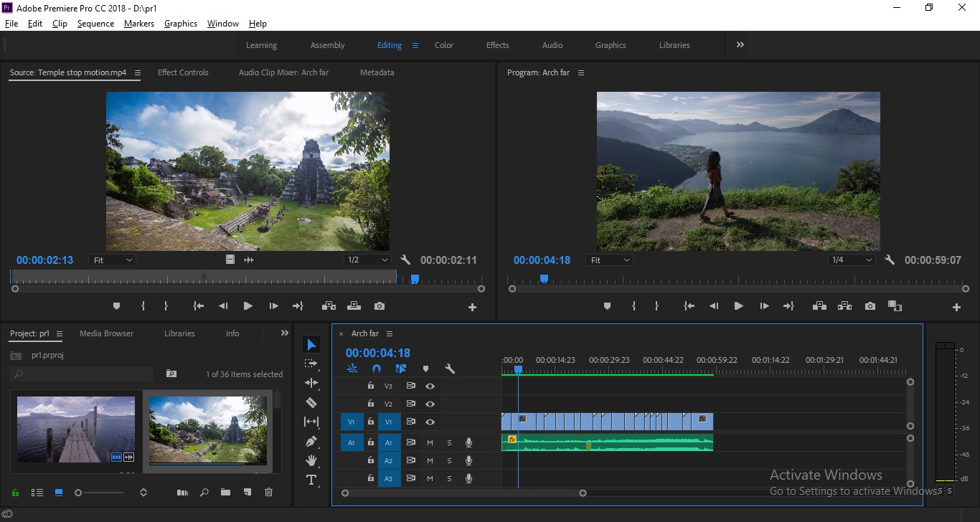Open Source monitor 1/2 playback resolution dropdown
Screen dimensions: 980x522
pos(367,260)
